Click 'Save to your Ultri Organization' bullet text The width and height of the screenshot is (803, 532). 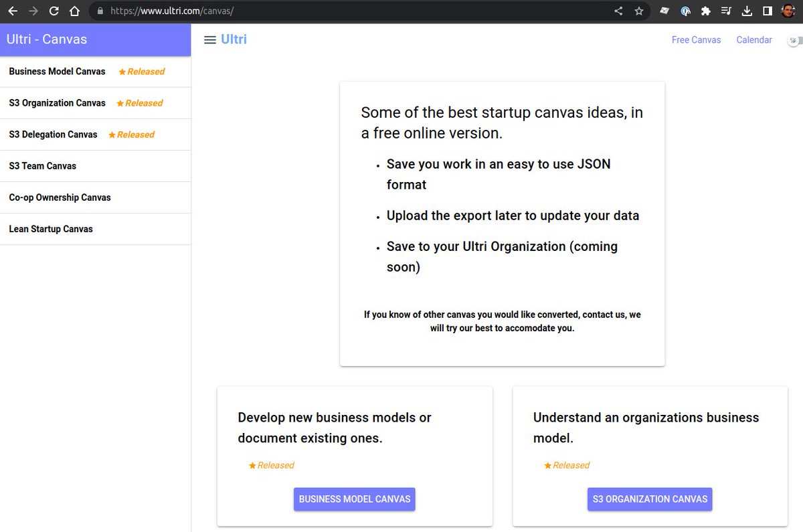[502, 256]
